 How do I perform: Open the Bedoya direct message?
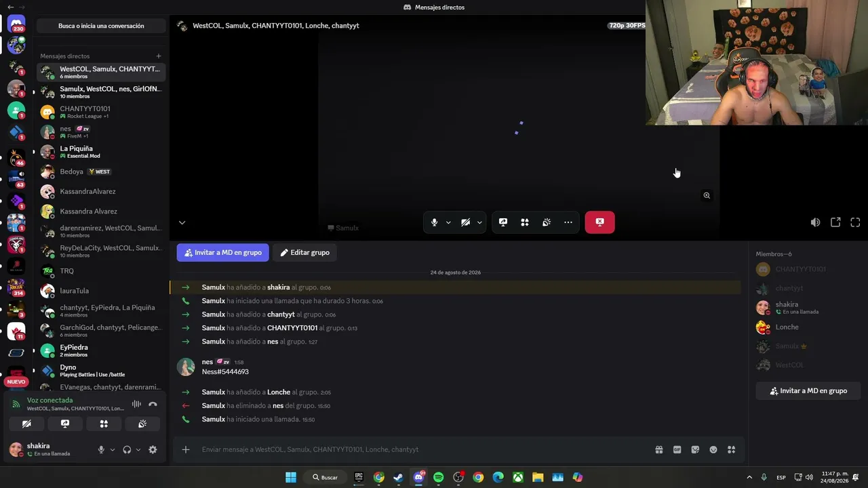pyautogui.click(x=101, y=171)
